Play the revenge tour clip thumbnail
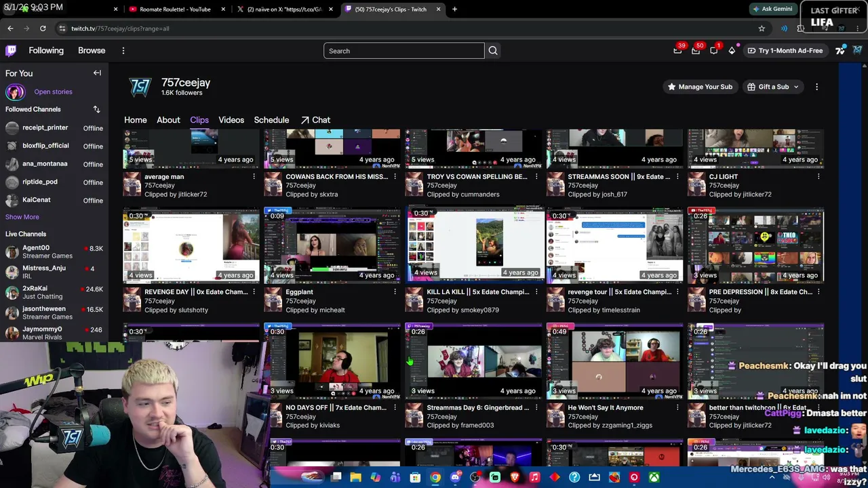This screenshot has height=488, width=868. point(615,245)
